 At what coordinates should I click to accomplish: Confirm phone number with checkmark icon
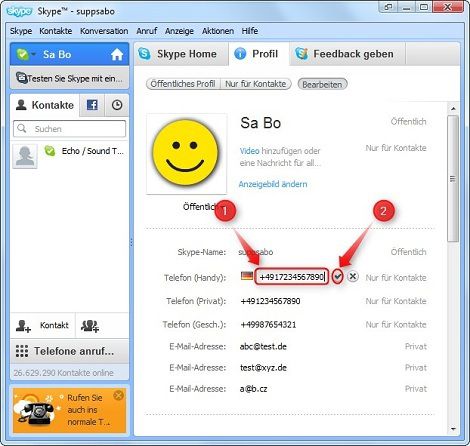coord(338,277)
